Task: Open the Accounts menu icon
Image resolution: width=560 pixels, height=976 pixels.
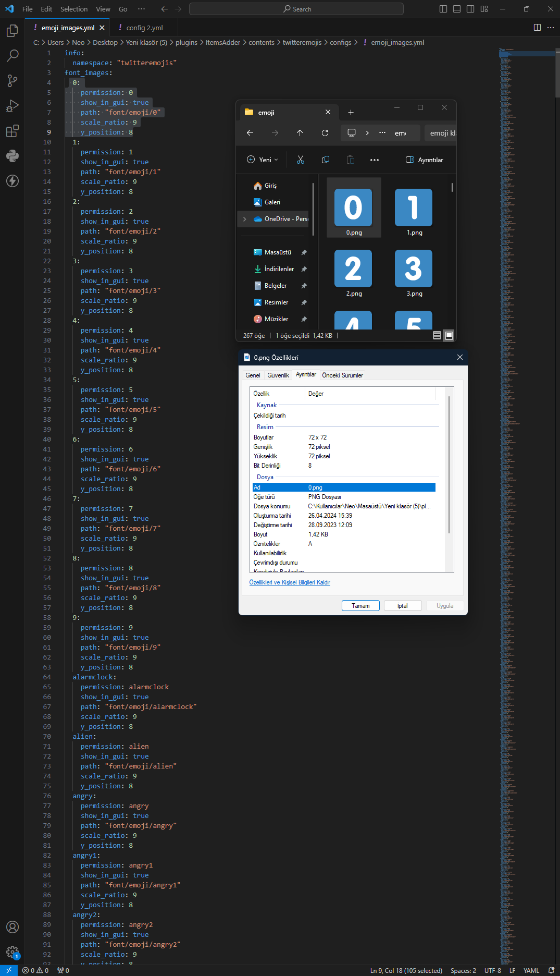Action: [13, 927]
